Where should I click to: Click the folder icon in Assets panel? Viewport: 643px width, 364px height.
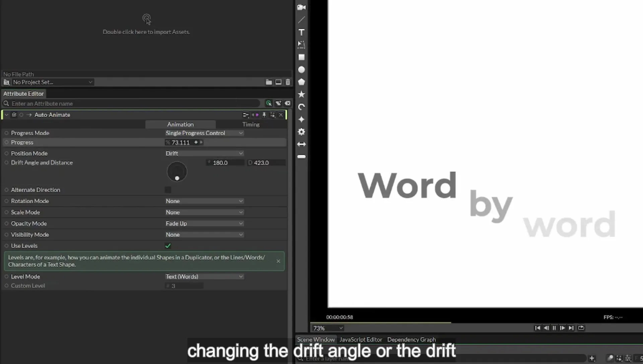[x=269, y=82]
